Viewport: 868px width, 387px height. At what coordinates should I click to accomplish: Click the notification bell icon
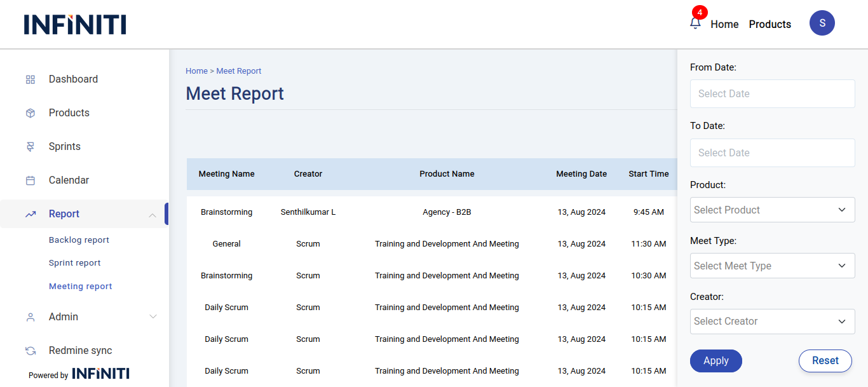[x=695, y=24]
